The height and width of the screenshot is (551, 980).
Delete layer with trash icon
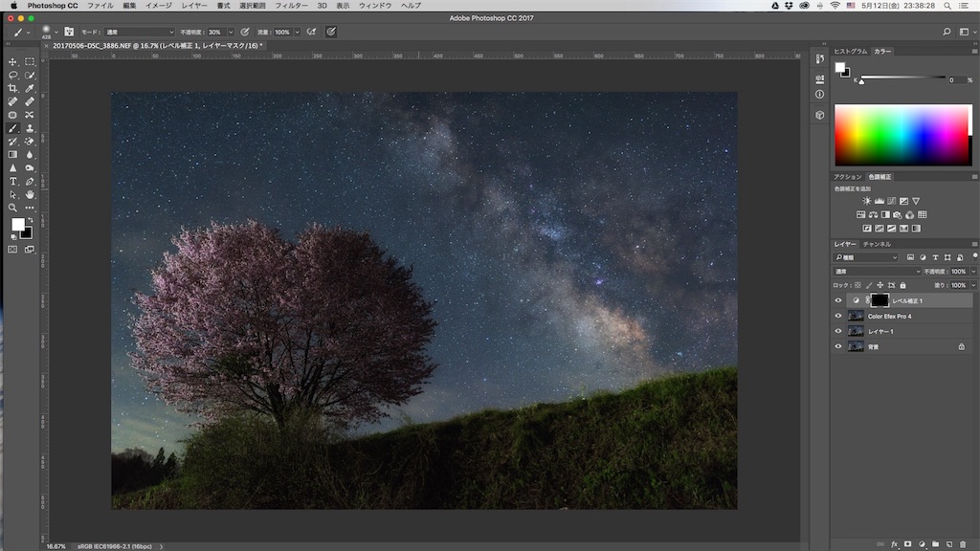tap(963, 544)
